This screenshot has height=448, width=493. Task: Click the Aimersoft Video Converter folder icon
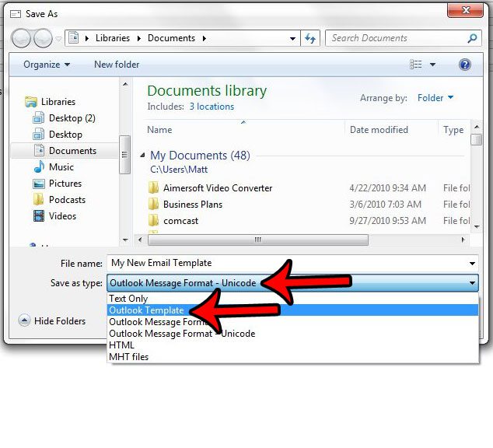click(x=153, y=187)
